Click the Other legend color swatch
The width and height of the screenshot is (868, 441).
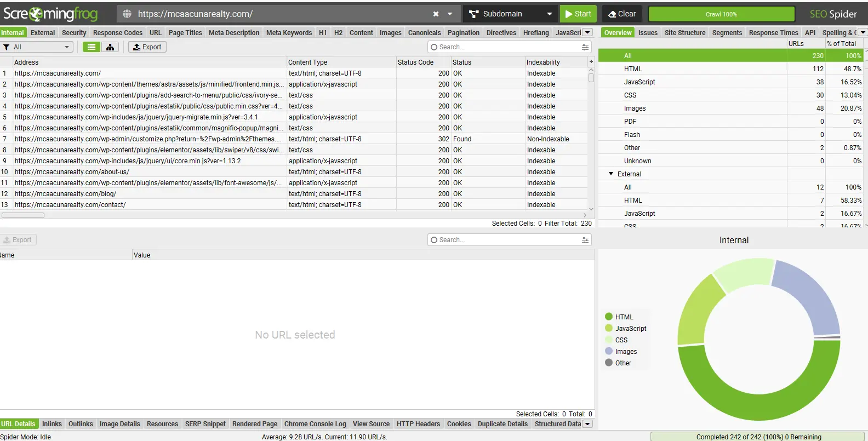tap(608, 363)
